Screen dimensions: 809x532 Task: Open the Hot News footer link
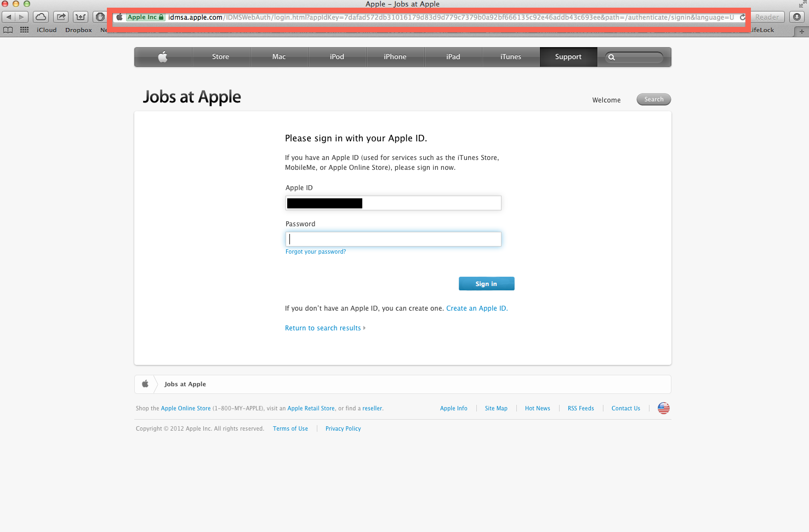[538, 408]
